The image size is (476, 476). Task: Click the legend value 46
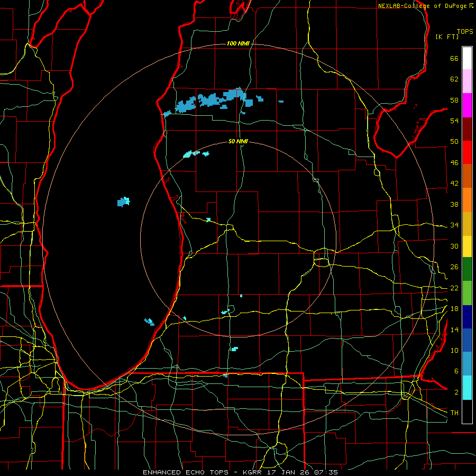click(454, 163)
